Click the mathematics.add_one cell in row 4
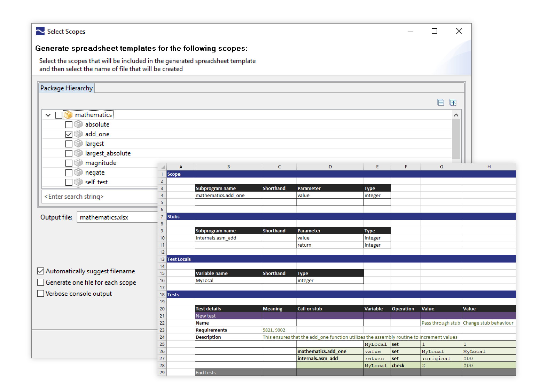 tap(228, 195)
